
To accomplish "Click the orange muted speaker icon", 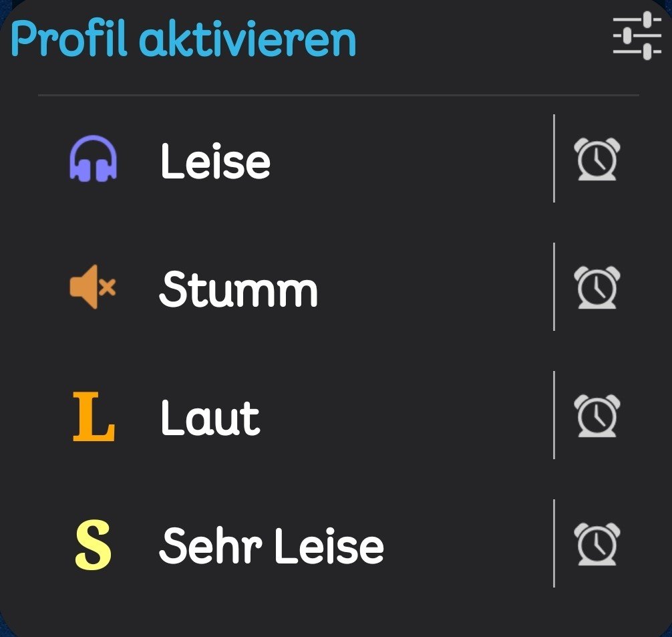I will pos(93,287).
